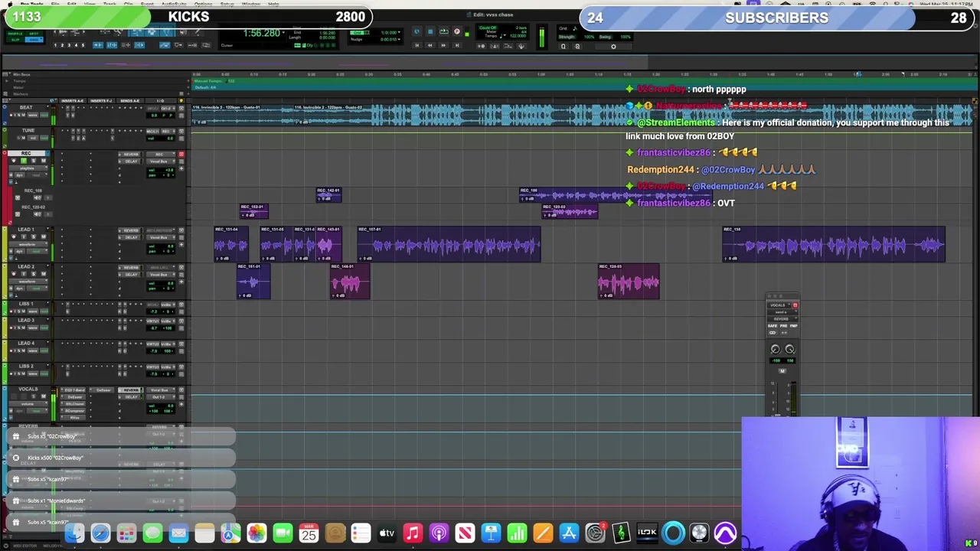Mute the LEAD 1 track
The image size is (980, 551).
click(x=44, y=236)
